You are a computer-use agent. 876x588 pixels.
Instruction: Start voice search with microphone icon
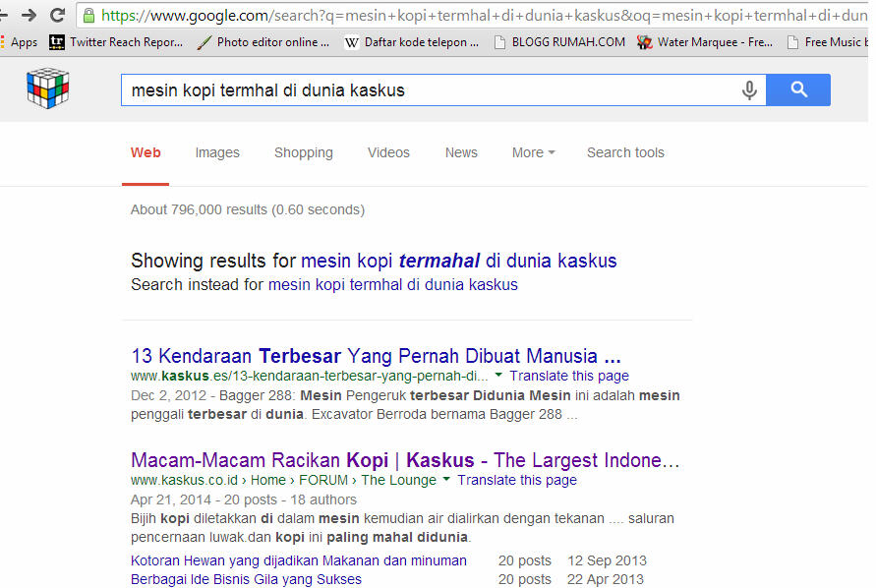[x=749, y=90]
